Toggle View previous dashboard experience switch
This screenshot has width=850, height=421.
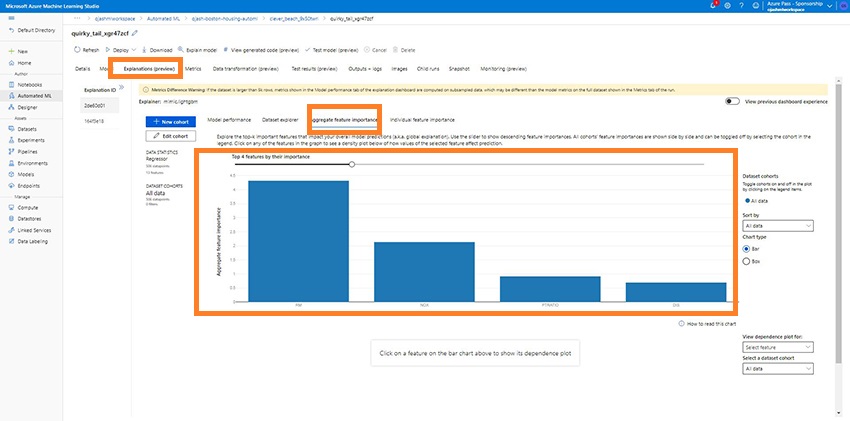732,101
